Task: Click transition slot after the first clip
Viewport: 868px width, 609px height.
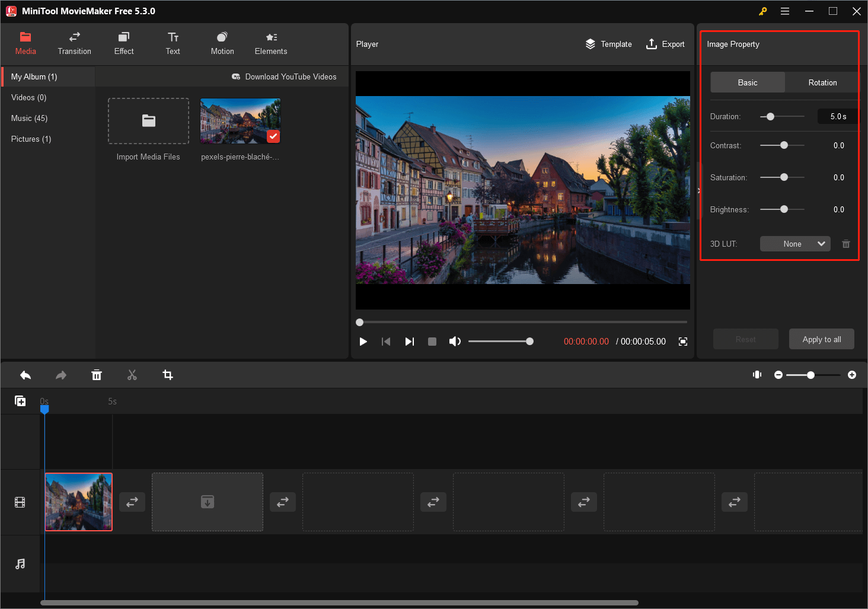Action: click(132, 502)
